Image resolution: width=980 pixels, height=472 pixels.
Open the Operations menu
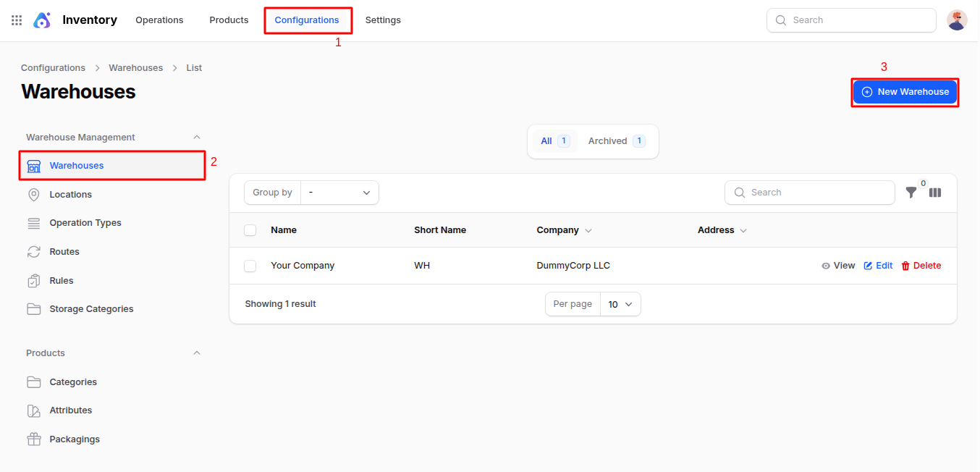[x=159, y=20]
